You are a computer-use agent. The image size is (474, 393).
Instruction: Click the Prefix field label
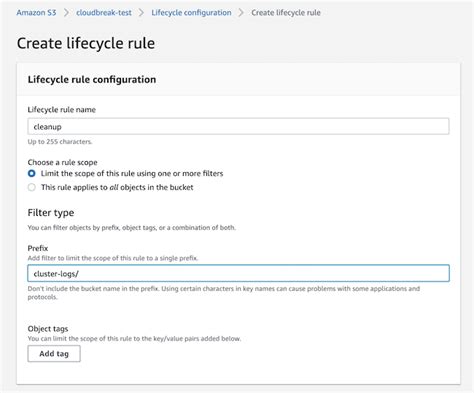[38, 248]
